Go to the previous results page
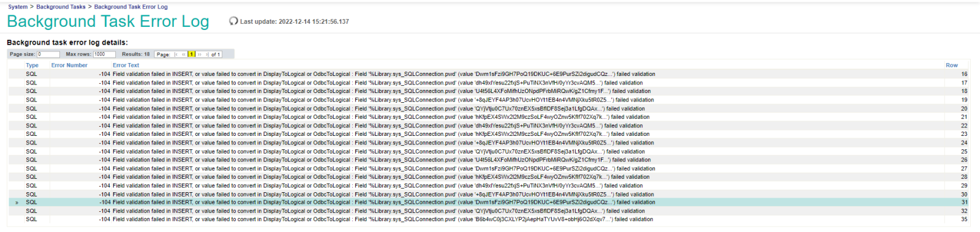980x232 pixels. [x=184, y=54]
